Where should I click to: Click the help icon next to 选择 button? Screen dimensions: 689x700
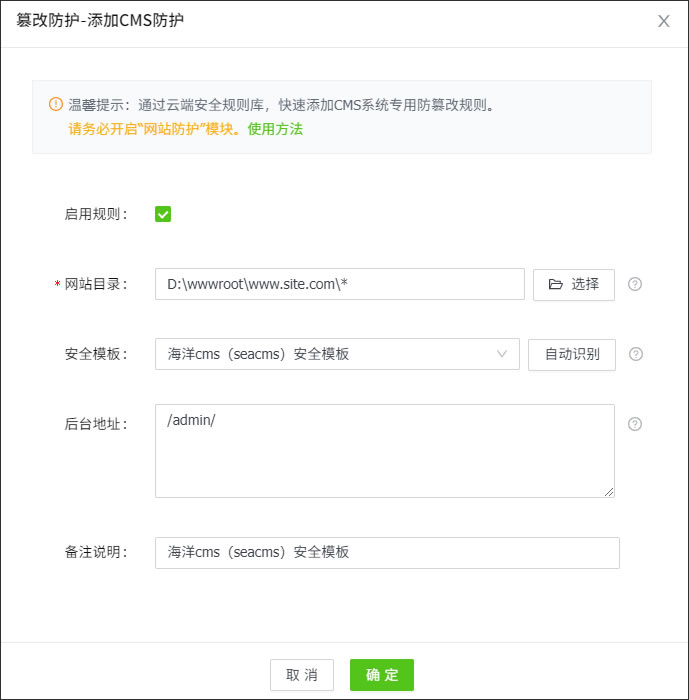pyautogui.click(x=635, y=284)
